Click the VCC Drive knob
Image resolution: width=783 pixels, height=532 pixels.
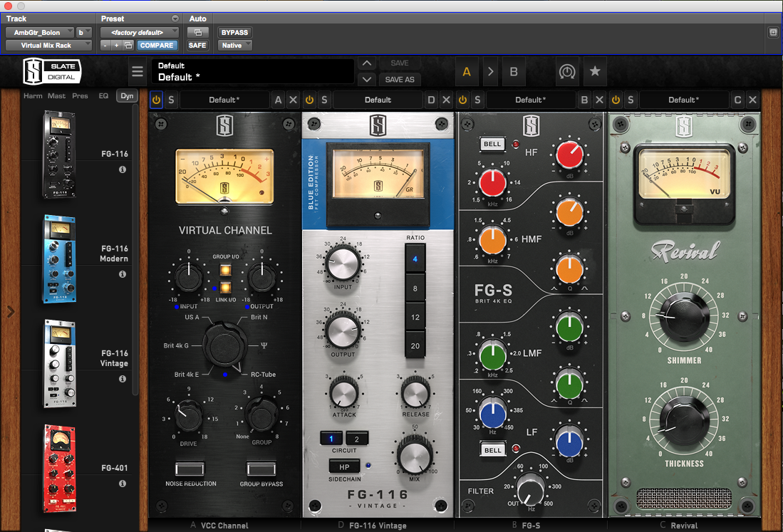coord(190,416)
